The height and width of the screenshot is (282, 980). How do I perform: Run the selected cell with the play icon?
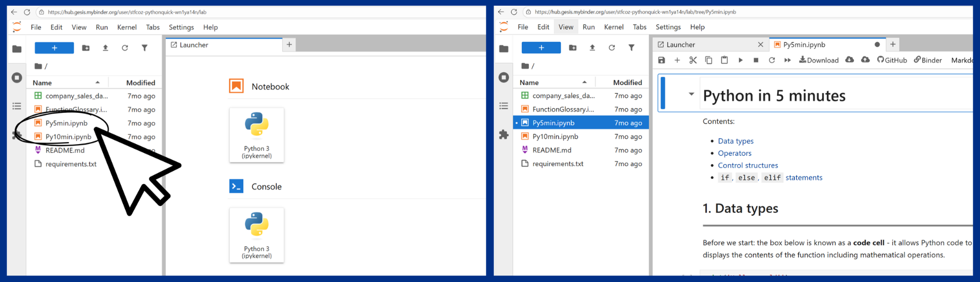(740, 61)
